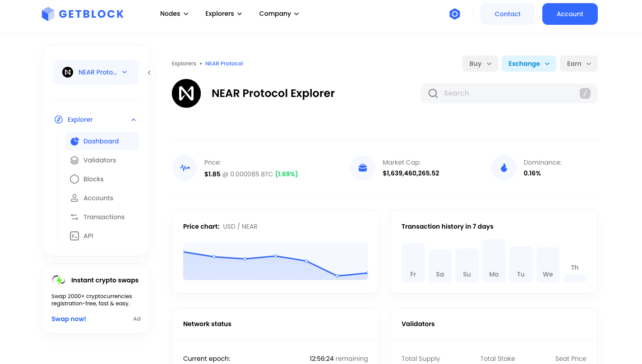Image resolution: width=642 pixels, height=364 pixels.
Task: Open the Buy dropdown
Action: coord(480,64)
